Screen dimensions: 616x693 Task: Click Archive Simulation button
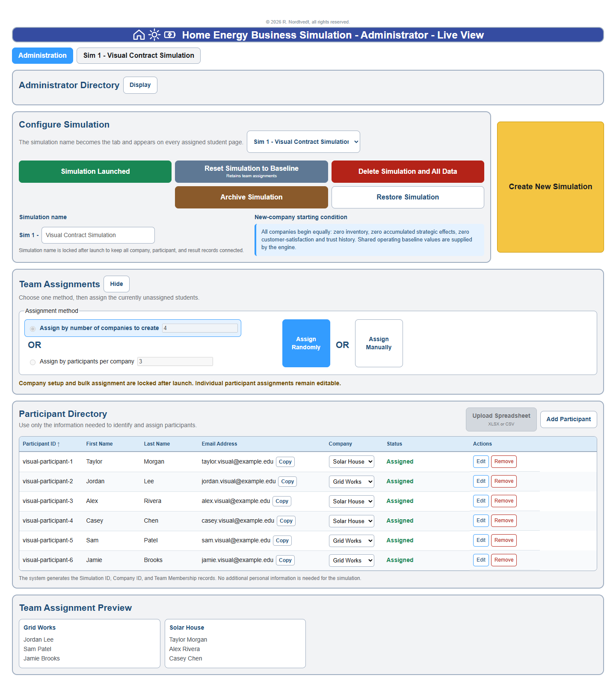pyautogui.click(x=252, y=197)
